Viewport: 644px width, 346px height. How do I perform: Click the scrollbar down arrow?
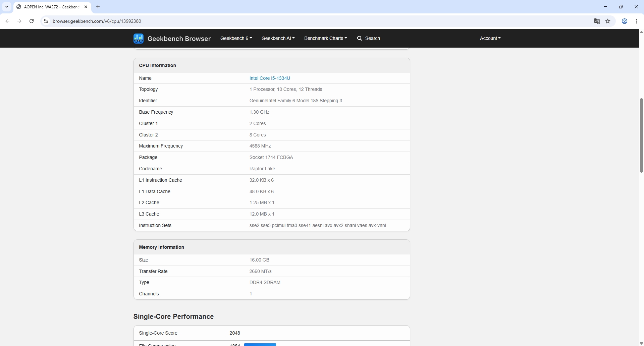coord(641,343)
